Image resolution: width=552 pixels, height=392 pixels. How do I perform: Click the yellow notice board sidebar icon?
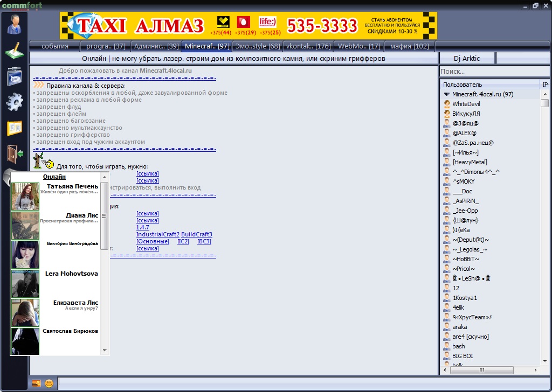(15, 128)
